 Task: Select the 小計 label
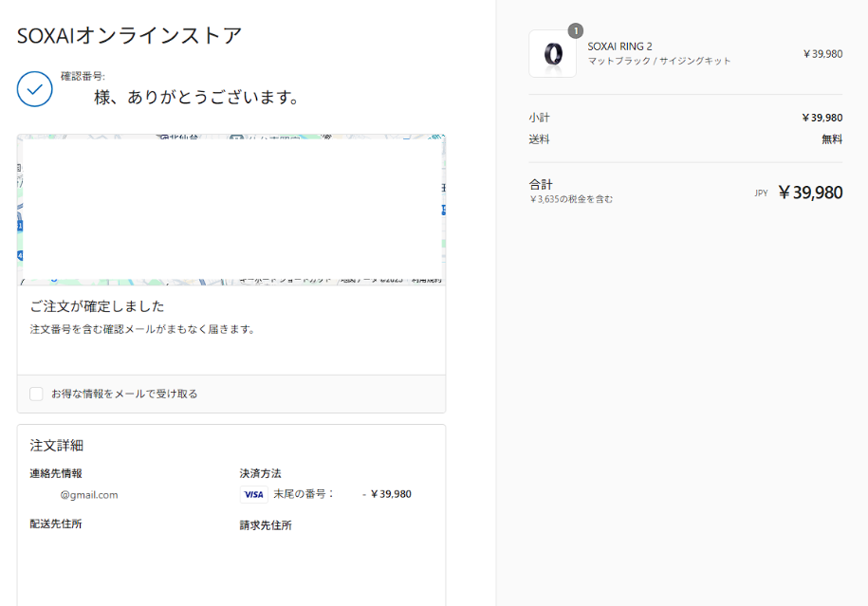pos(539,118)
